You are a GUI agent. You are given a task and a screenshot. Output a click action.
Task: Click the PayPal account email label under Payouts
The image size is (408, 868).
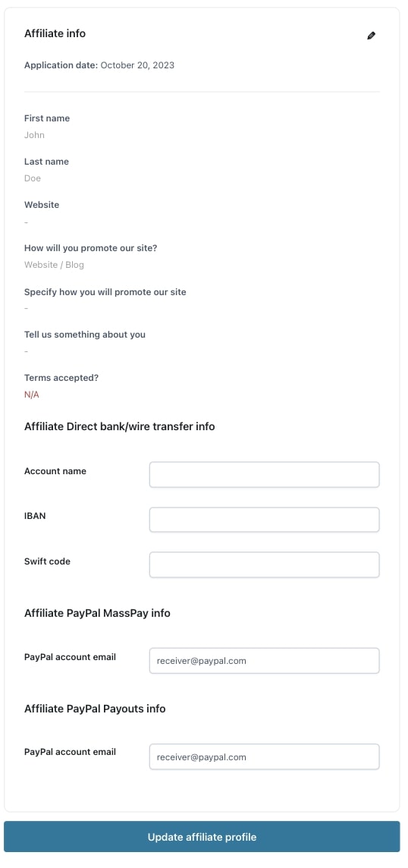click(x=71, y=753)
